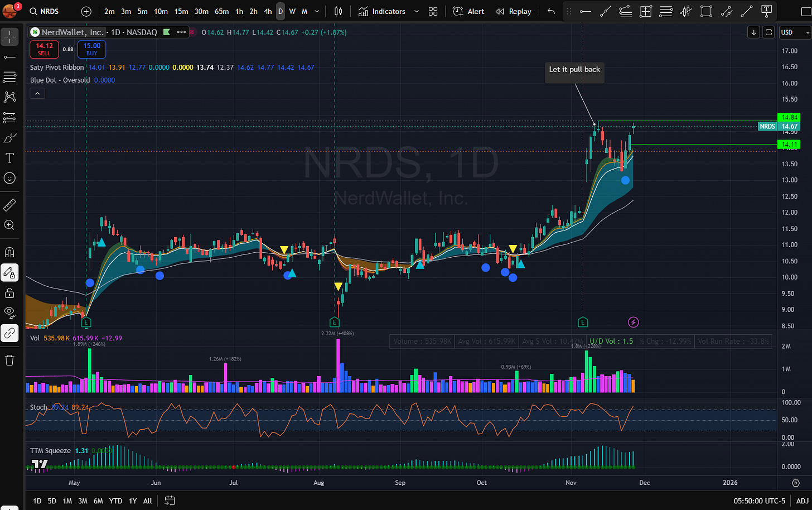Viewport: 812px width, 510px height.
Task: Click the down-arrow button beside USD selector
Action: tap(753, 32)
